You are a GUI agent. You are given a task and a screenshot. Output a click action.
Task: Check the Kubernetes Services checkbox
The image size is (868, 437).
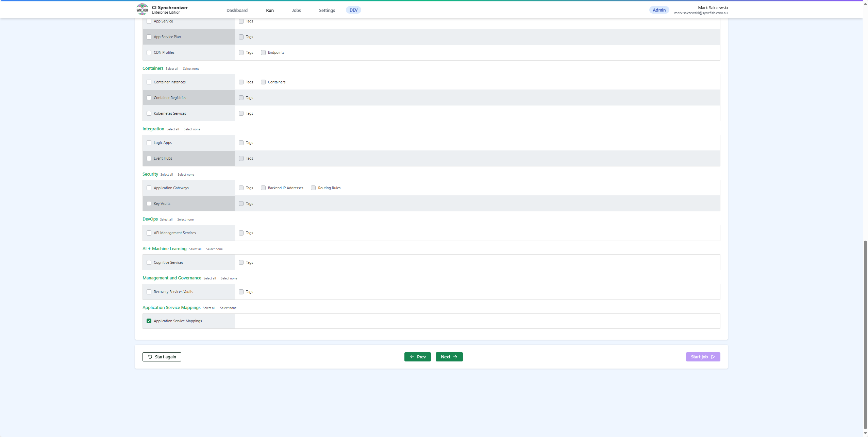coord(149,114)
